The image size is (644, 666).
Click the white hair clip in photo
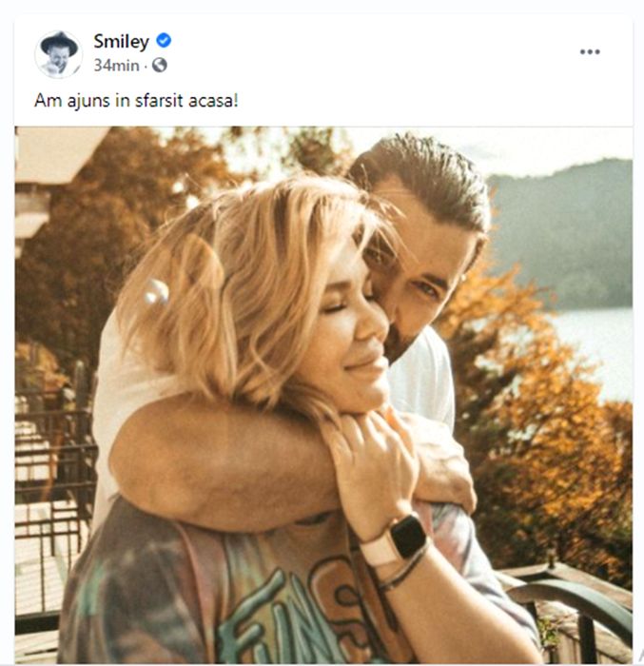(155, 292)
